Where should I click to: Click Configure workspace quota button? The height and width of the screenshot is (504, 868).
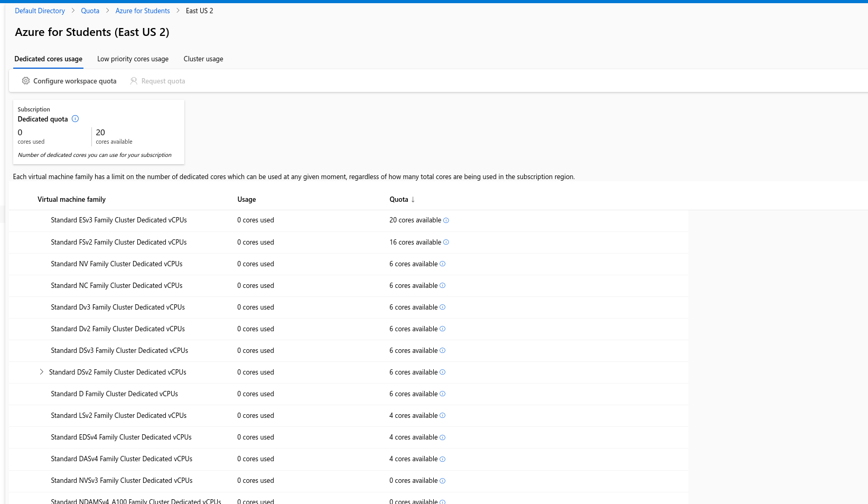[x=69, y=81]
